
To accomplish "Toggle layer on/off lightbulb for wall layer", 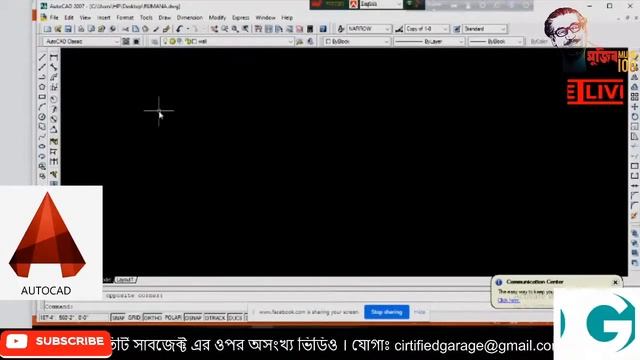I will tap(165, 42).
